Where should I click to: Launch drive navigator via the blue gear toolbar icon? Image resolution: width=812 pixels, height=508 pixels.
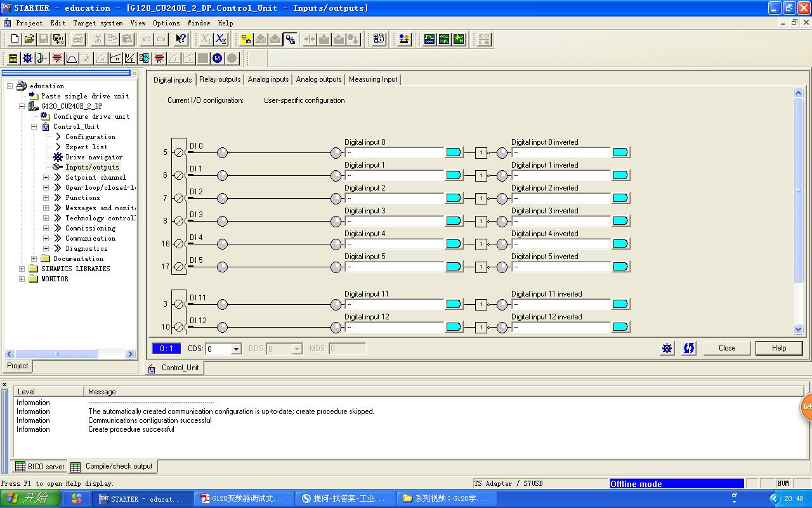27,58
